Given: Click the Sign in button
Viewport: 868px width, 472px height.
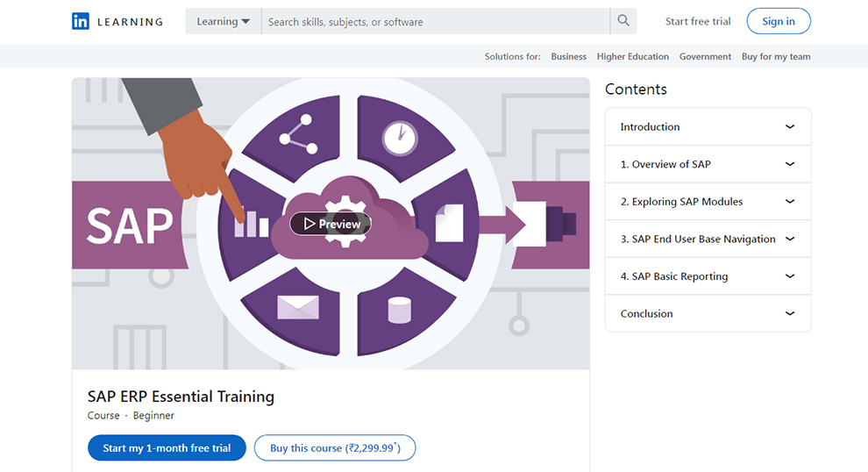Looking at the screenshot, I should pyautogui.click(x=779, y=21).
